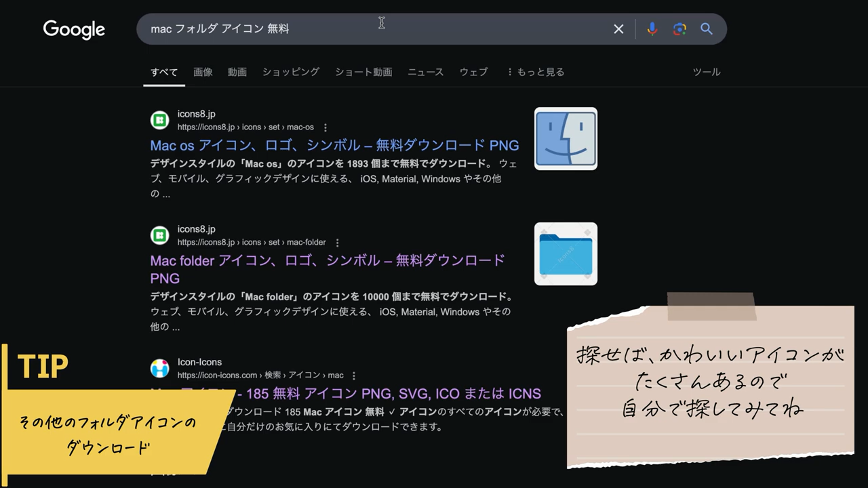868x488 pixels.
Task: Open the more options dots for the mac-folder result
Action: point(338,243)
